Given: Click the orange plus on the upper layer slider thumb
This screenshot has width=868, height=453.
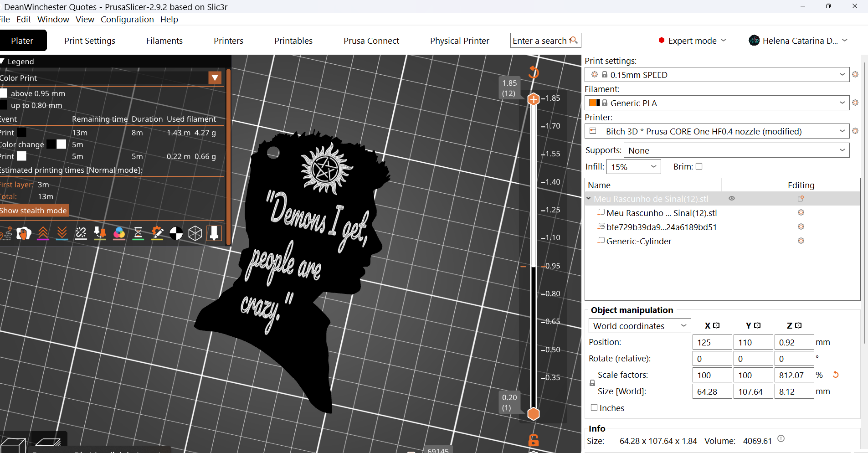Looking at the screenshot, I should (534, 99).
